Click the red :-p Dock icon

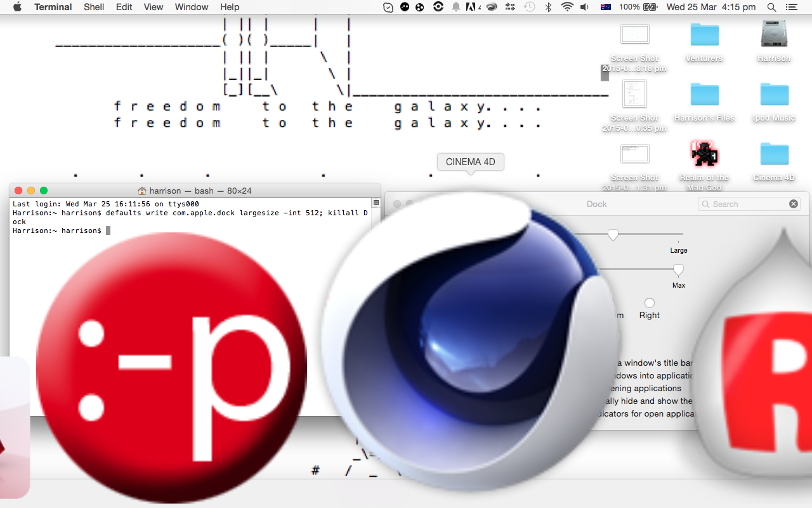pos(171,368)
